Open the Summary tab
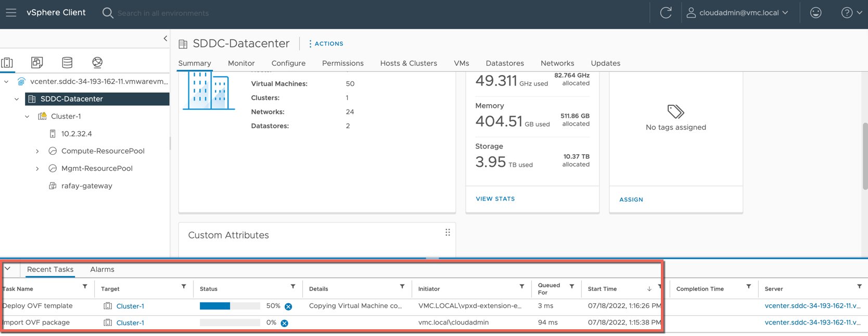Image resolution: width=868 pixels, height=336 pixels. [x=195, y=63]
